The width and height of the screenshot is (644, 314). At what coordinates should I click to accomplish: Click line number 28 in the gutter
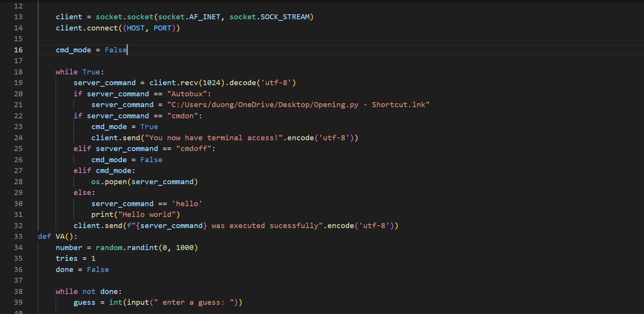(x=18, y=182)
